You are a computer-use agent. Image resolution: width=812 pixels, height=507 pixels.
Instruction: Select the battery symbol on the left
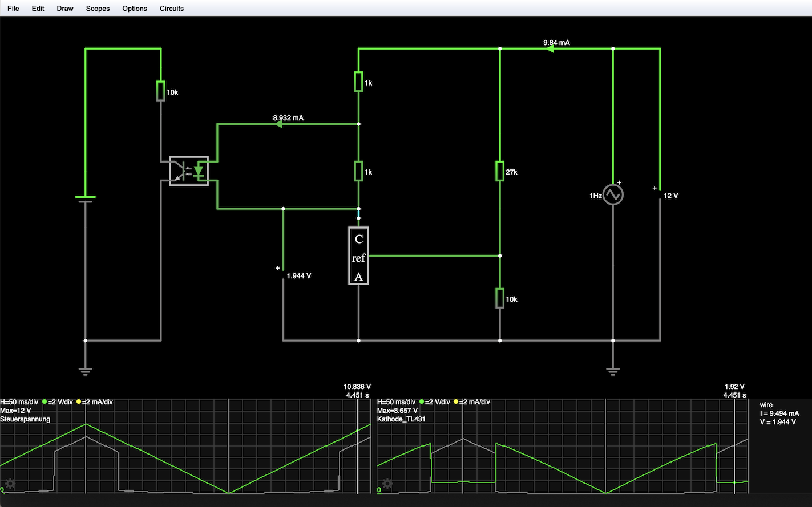[x=86, y=198]
